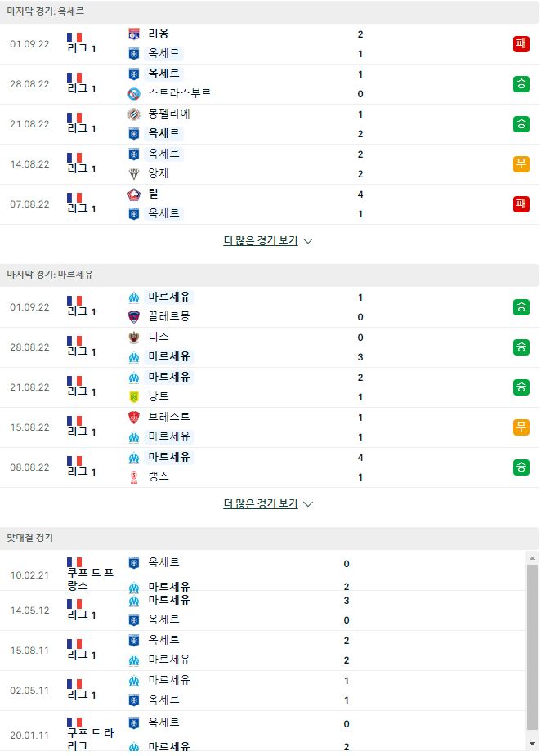Click the yellow Nantes club crest icon

pos(134,397)
